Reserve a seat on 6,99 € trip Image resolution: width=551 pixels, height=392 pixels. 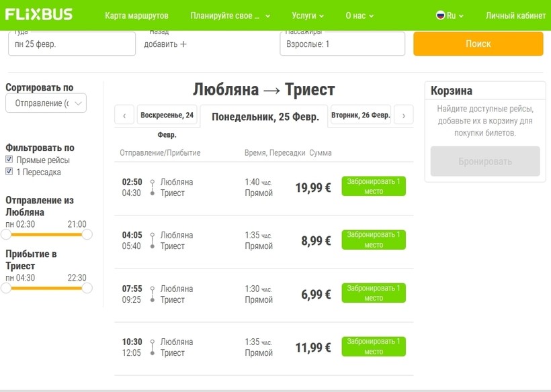(374, 293)
